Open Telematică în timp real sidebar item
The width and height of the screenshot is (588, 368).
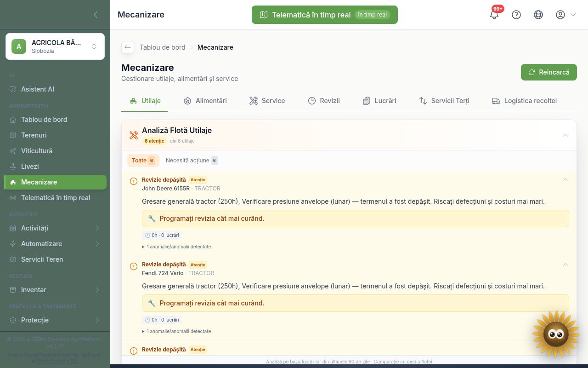pyautogui.click(x=55, y=198)
